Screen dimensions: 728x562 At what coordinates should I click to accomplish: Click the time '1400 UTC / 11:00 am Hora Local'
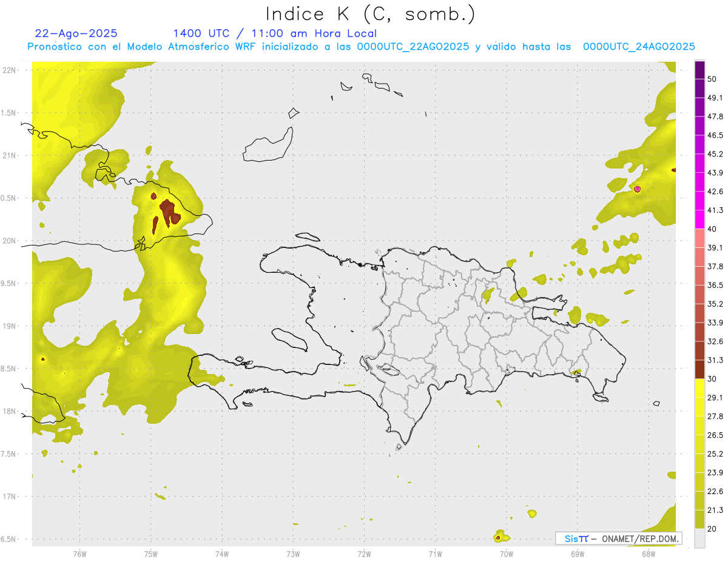coord(275,33)
